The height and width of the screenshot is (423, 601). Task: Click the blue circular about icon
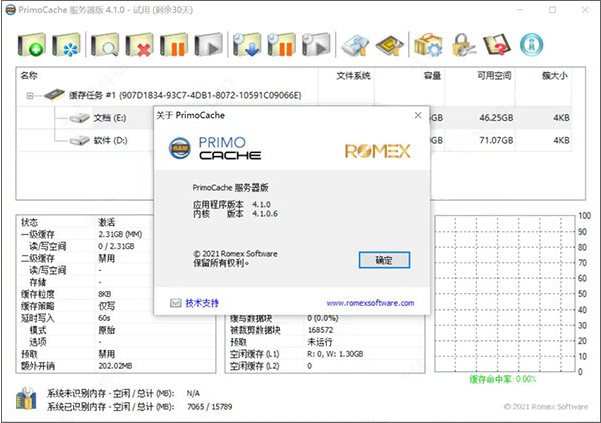(532, 44)
